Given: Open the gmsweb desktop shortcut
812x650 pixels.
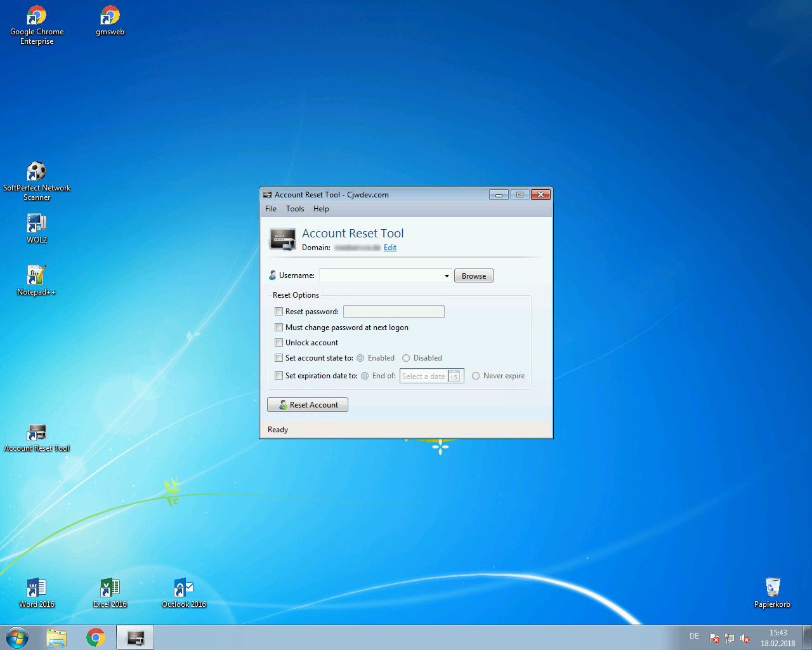Looking at the screenshot, I should 110,17.
